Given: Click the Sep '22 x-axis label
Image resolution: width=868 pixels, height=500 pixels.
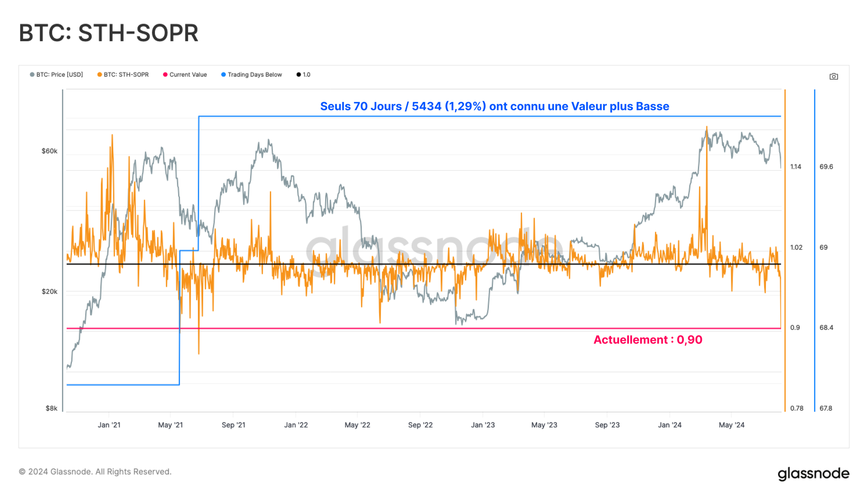Looking at the screenshot, I should 420,425.
